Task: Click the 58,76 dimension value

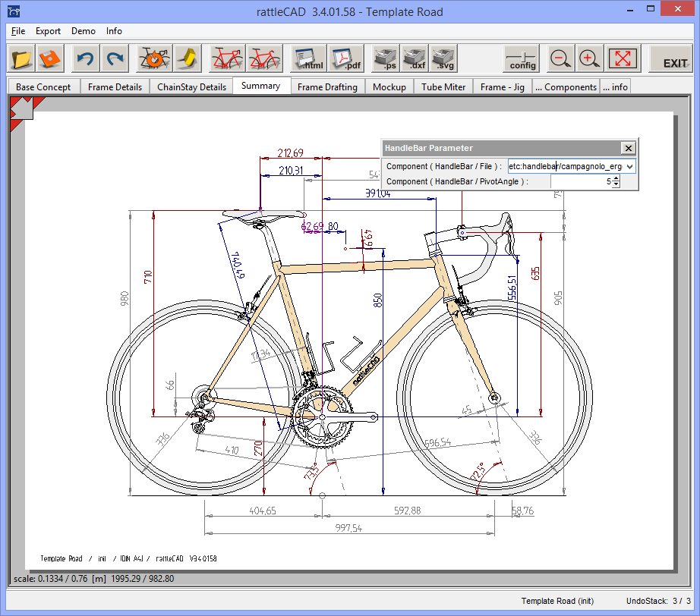Action: click(x=522, y=511)
